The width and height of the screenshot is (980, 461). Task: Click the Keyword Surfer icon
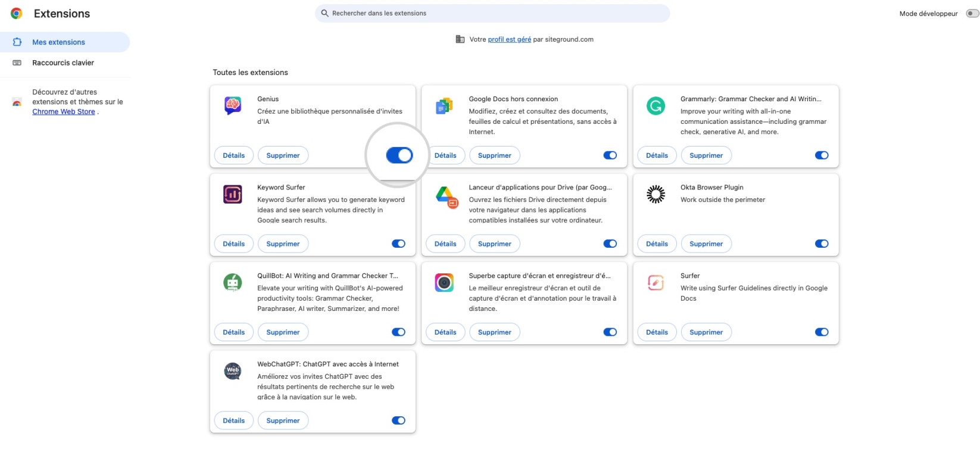pyautogui.click(x=233, y=194)
